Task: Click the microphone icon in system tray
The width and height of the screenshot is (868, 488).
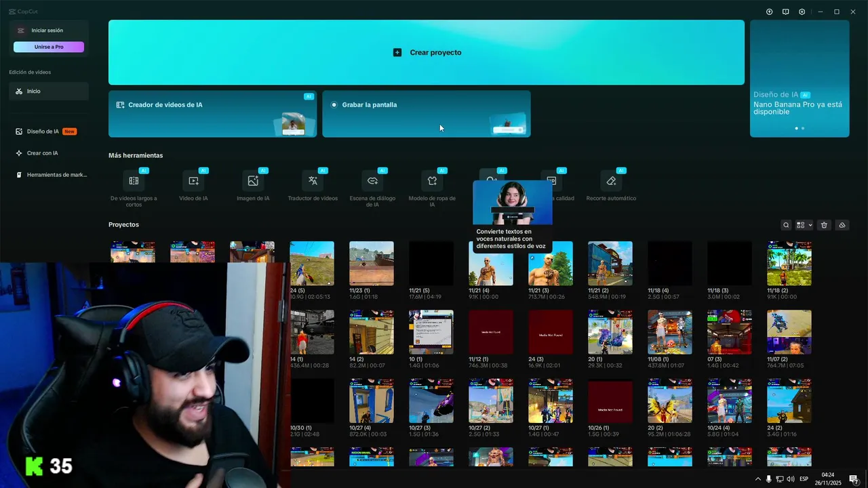Action: (769, 479)
